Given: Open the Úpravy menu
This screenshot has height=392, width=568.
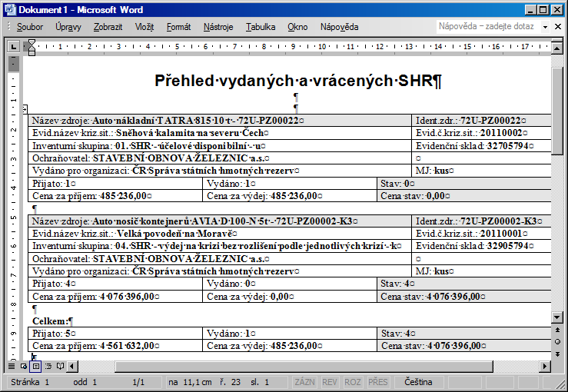Looking at the screenshot, I should point(68,27).
